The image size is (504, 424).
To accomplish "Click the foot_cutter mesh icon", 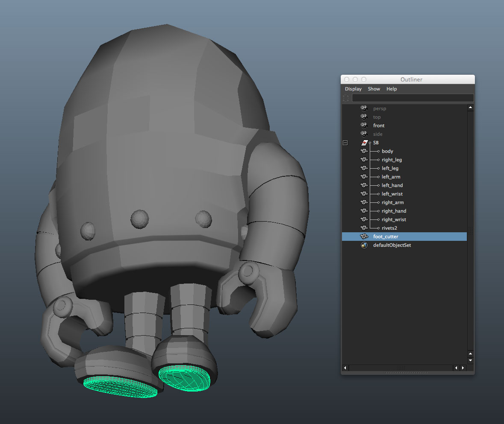I will pos(364,237).
